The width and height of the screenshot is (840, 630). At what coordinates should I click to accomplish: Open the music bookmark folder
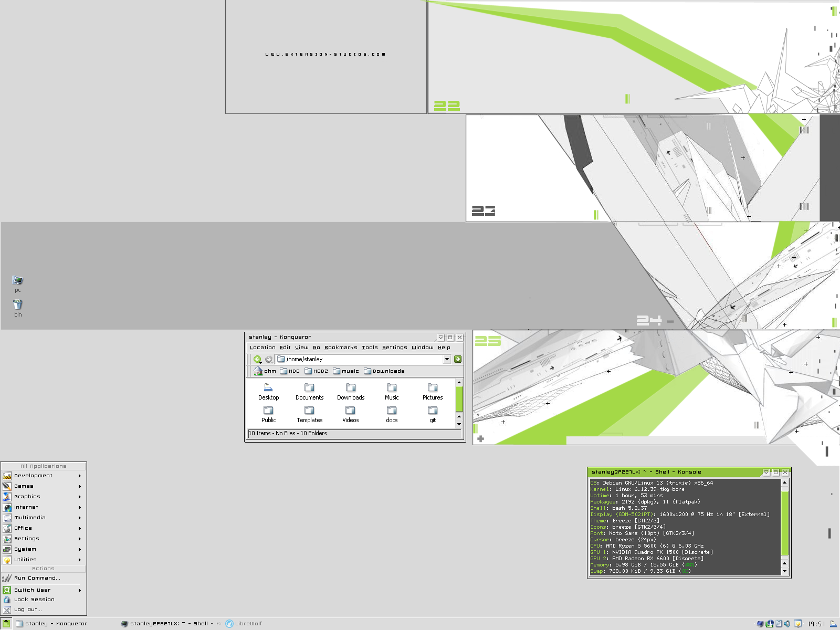click(x=346, y=371)
